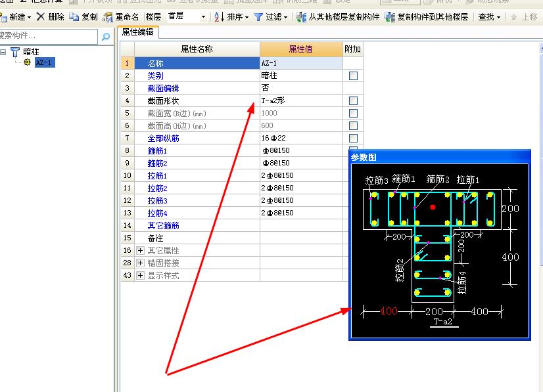Click the 重命名 rename icon
This screenshot has width=543, height=392.
[x=107, y=16]
